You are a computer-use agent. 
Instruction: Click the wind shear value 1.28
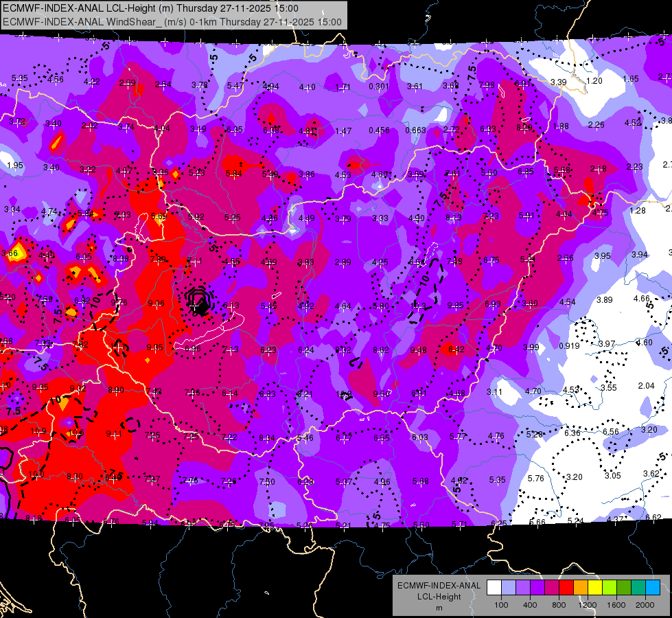pyautogui.click(x=638, y=211)
